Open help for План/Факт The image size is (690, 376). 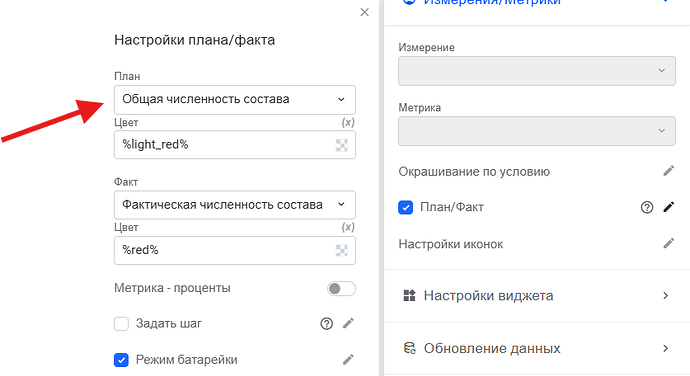(x=647, y=207)
